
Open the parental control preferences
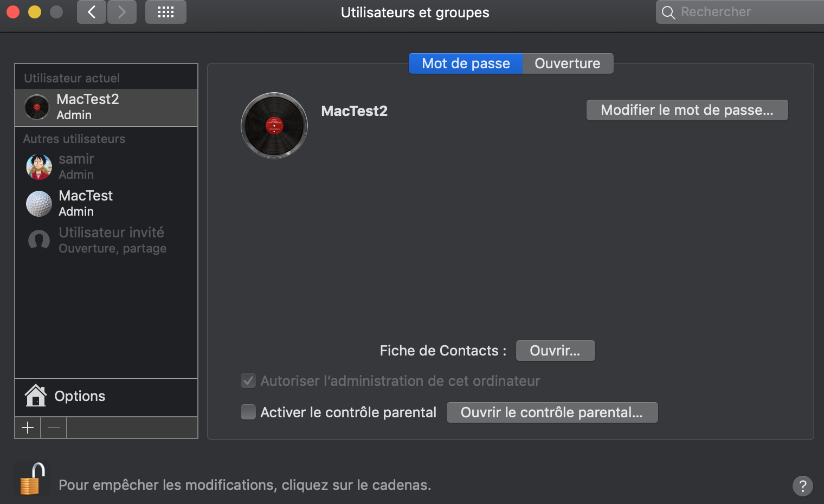click(x=552, y=412)
